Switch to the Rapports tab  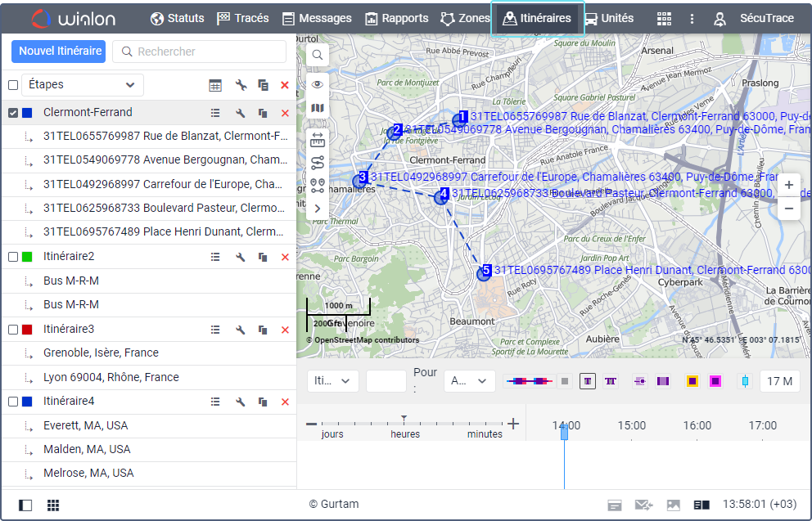(396, 19)
